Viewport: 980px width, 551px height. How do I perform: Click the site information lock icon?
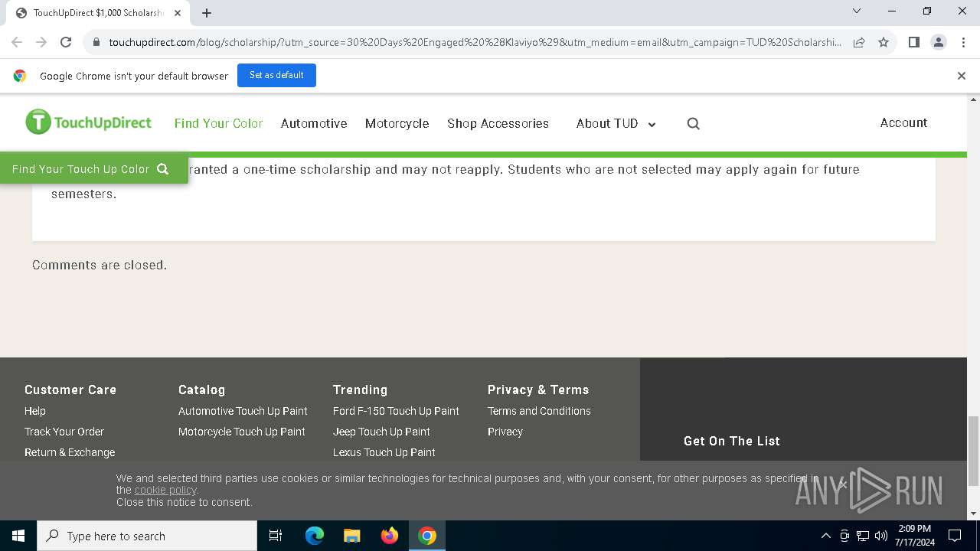96,42
